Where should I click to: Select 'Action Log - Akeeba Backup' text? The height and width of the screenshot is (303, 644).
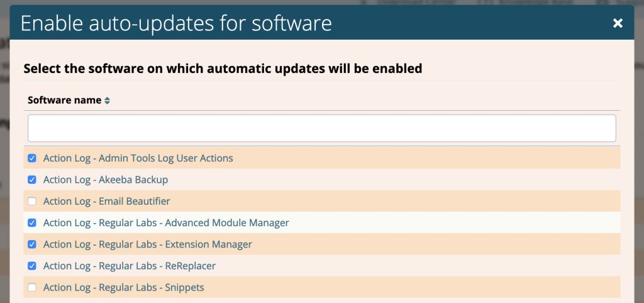tap(106, 180)
